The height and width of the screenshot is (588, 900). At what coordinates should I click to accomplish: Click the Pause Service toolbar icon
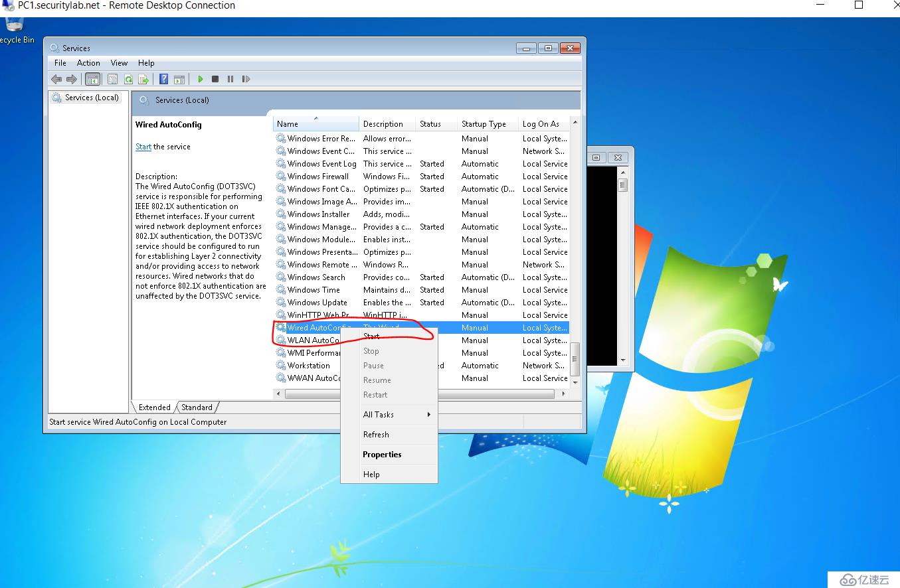click(230, 79)
